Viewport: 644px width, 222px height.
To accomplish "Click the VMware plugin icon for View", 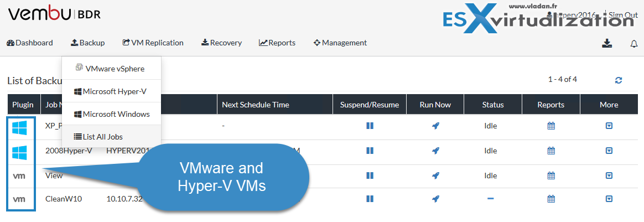I will point(19,176).
